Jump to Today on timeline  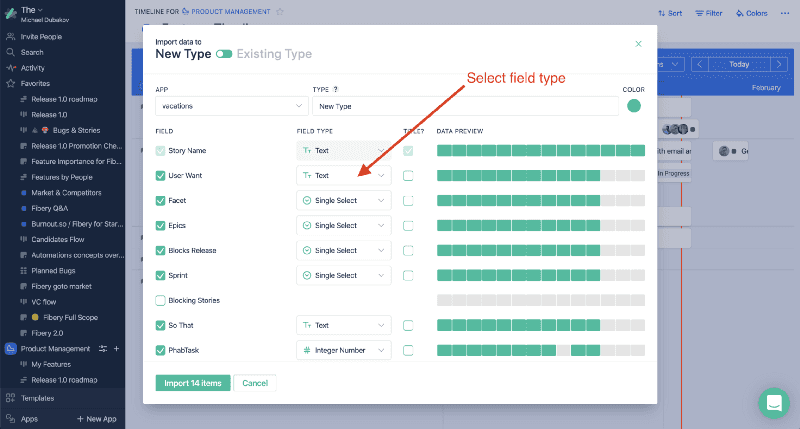tap(739, 64)
